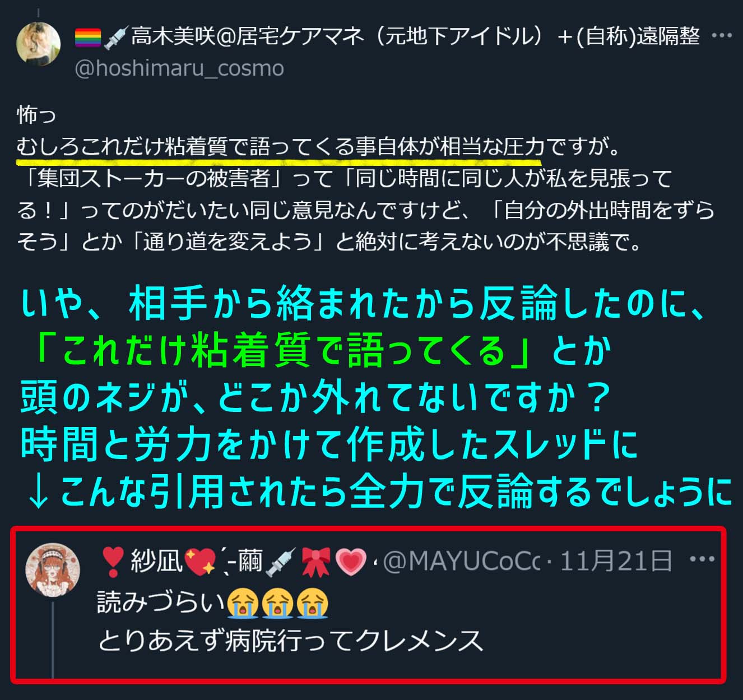This screenshot has width=743, height=700.
Task: Open the @MAYUCoCo handle in the quoted tweet
Action: pos(461,560)
